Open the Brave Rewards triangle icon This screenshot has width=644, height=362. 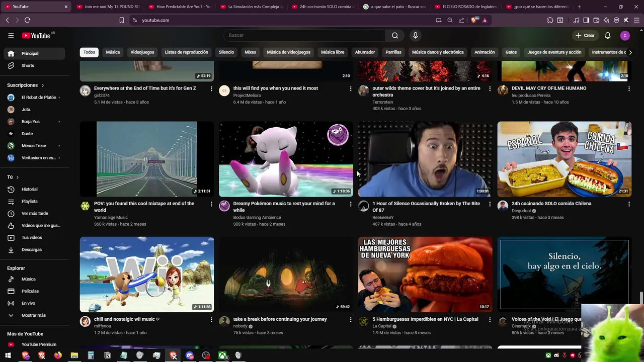[x=485, y=20]
